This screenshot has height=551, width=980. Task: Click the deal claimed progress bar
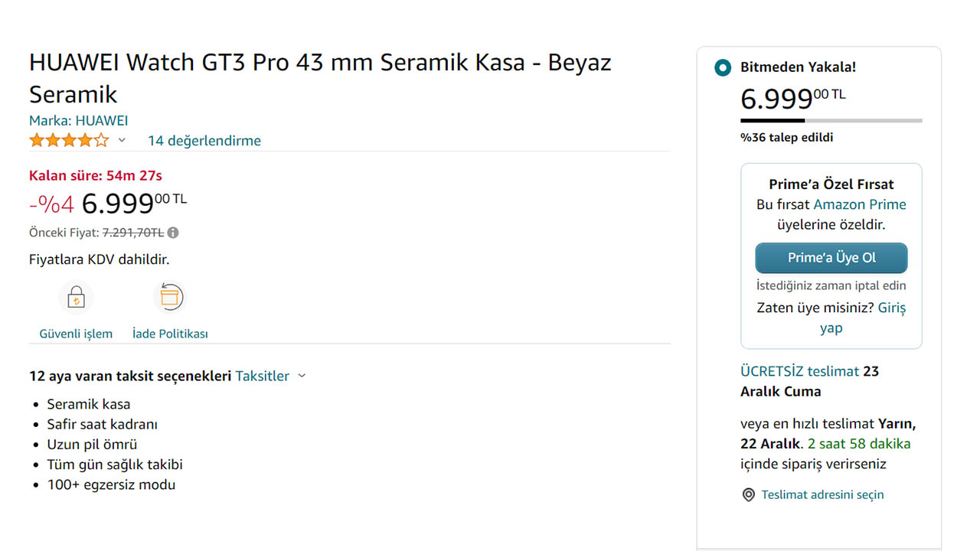[x=831, y=120]
